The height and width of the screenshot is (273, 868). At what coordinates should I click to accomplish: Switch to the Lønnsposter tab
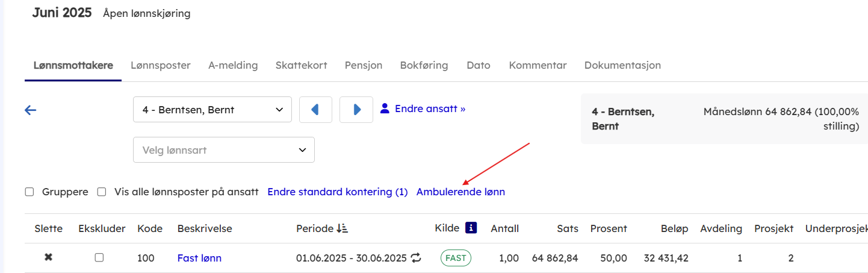click(161, 65)
